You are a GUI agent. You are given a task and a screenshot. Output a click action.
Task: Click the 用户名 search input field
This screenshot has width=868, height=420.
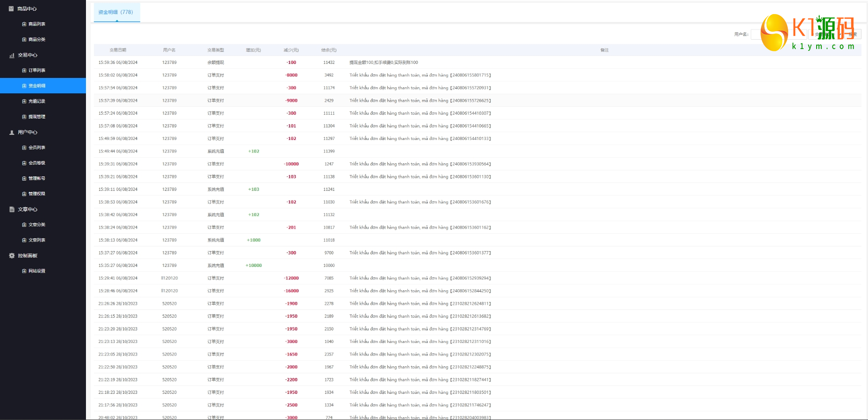[757, 35]
